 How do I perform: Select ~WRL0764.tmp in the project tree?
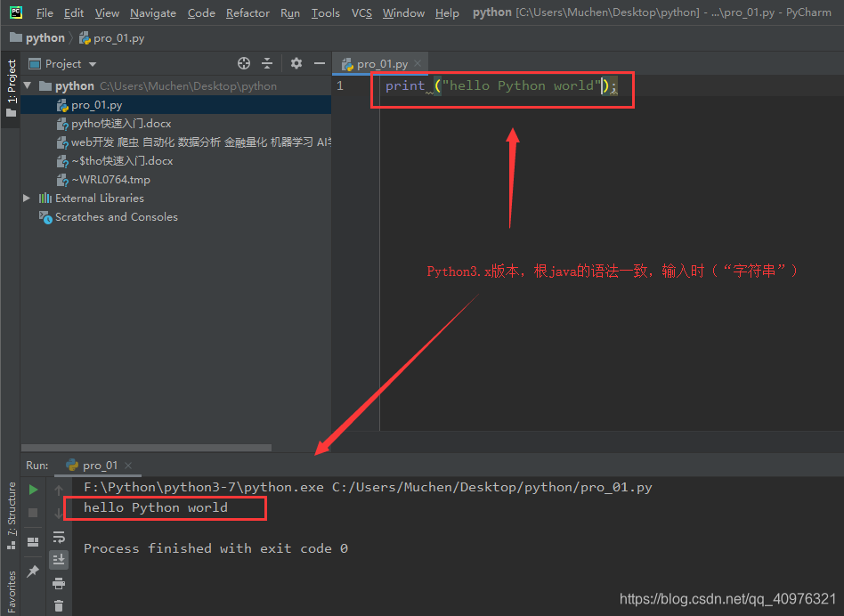(x=176, y=180)
